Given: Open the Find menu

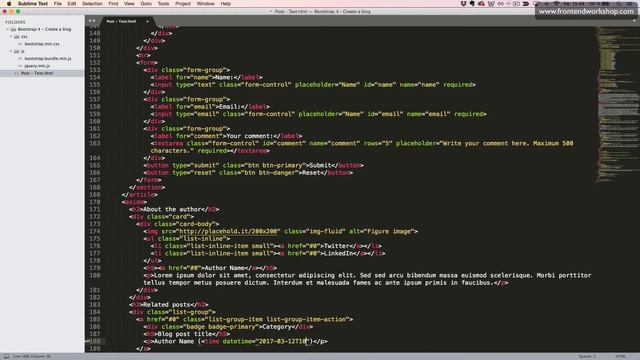Looking at the screenshot, I should click(113, 4).
